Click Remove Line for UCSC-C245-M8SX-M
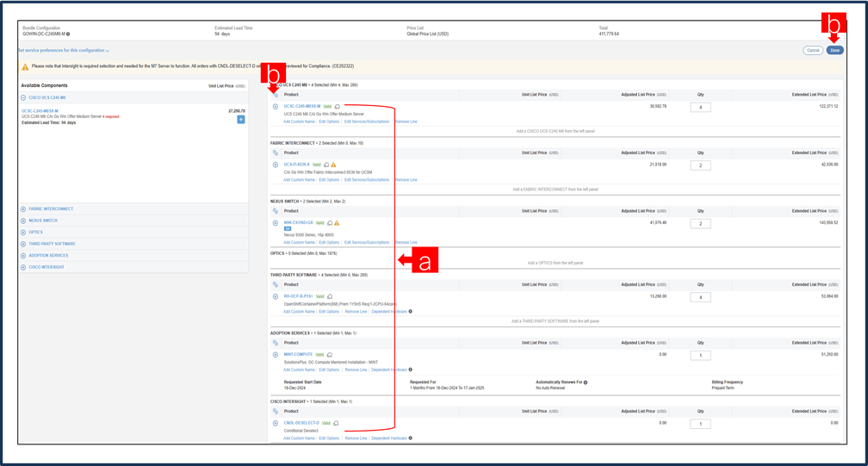This screenshot has width=868, height=466. [406, 121]
